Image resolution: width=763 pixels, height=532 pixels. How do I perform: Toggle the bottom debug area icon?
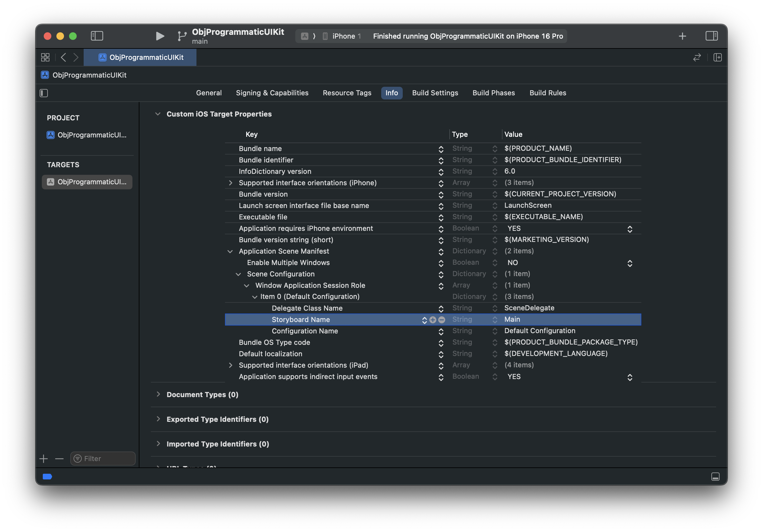click(715, 477)
